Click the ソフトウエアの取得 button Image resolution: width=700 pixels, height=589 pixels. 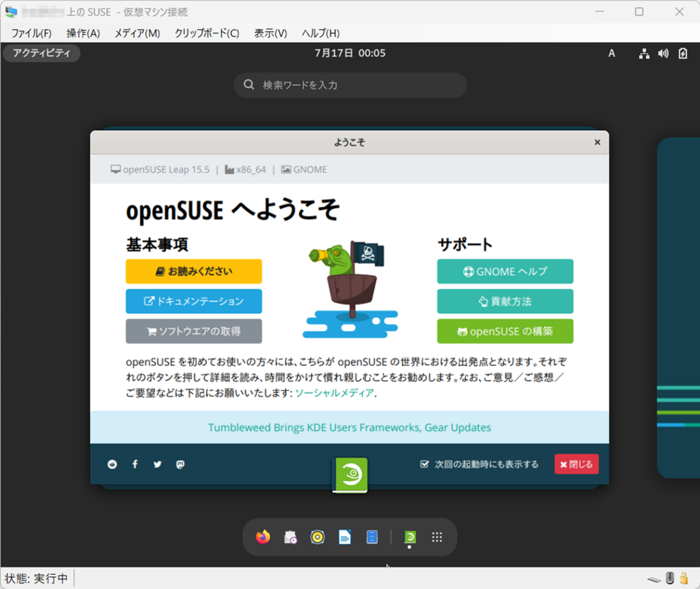click(x=194, y=331)
